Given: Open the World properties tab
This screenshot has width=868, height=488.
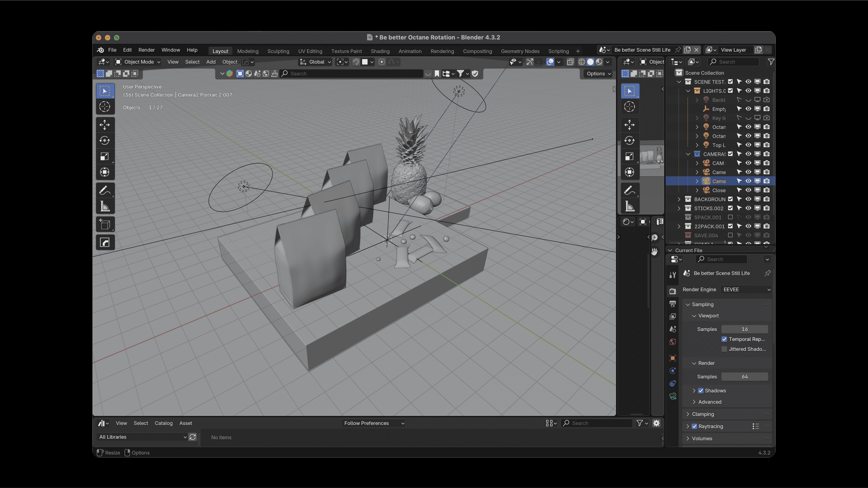Looking at the screenshot, I should [x=672, y=342].
